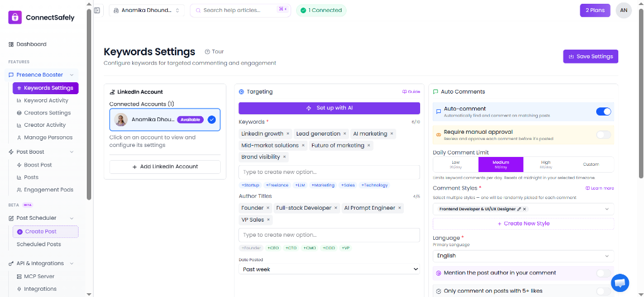Screen dimensions: 644x297
Task: Click the Create Post button
Action: point(45,232)
